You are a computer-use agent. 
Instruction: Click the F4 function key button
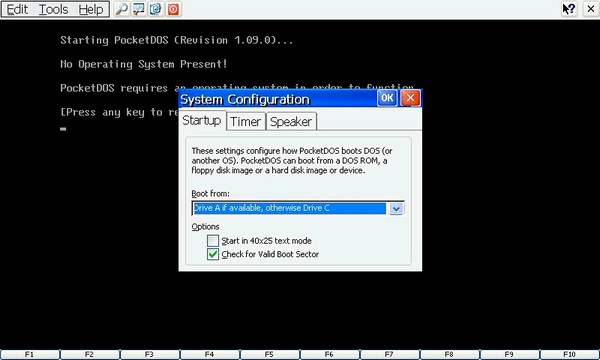pos(210,354)
